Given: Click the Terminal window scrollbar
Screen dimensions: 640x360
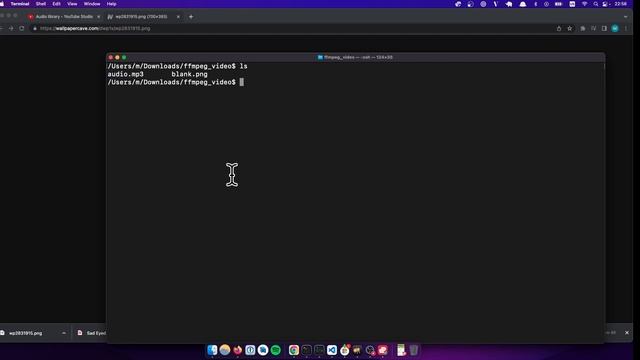Looking at the screenshot, I should pyautogui.click(x=604, y=66).
